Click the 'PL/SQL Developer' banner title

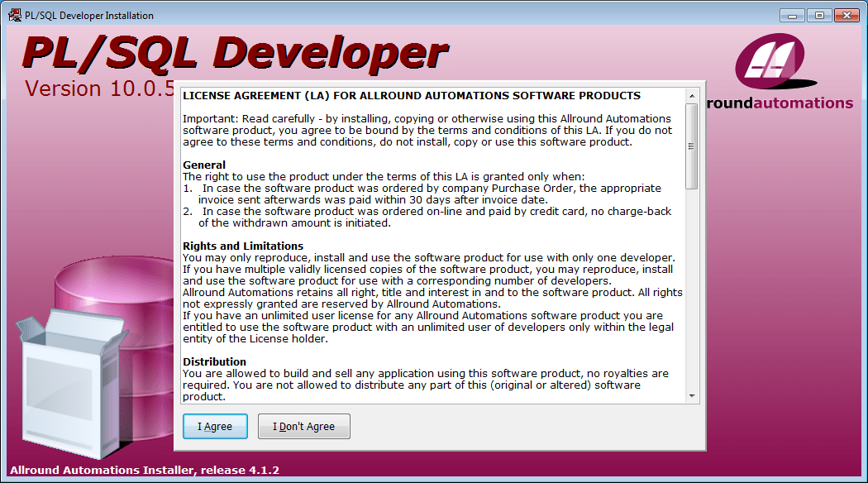[236, 54]
